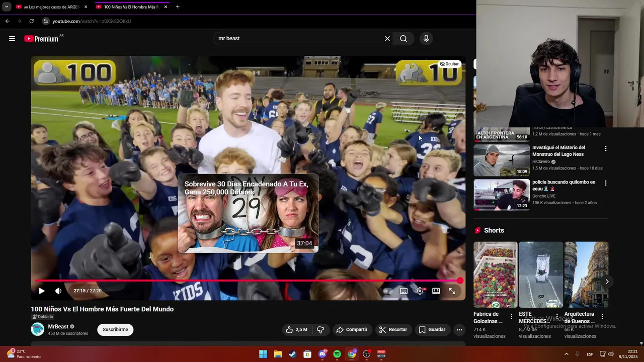
Task: Open a new browser tab
Action: pyautogui.click(x=178, y=7)
